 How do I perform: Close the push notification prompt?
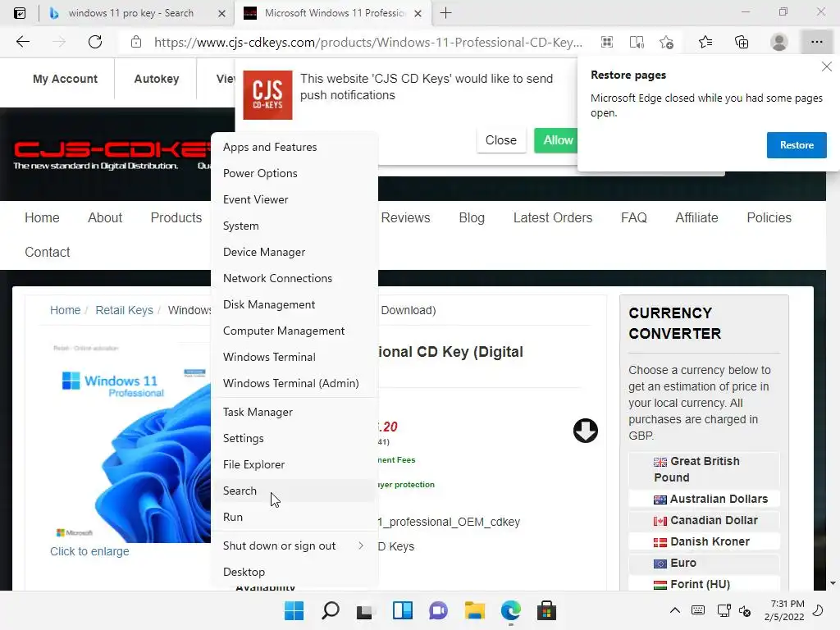501,140
